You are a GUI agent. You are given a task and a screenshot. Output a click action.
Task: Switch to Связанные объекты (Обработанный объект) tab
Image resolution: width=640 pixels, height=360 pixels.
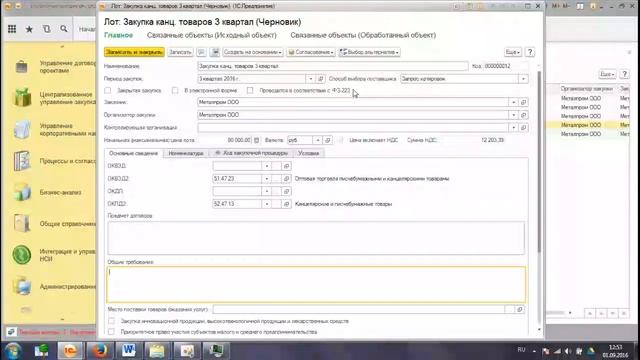(x=363, y=35)
